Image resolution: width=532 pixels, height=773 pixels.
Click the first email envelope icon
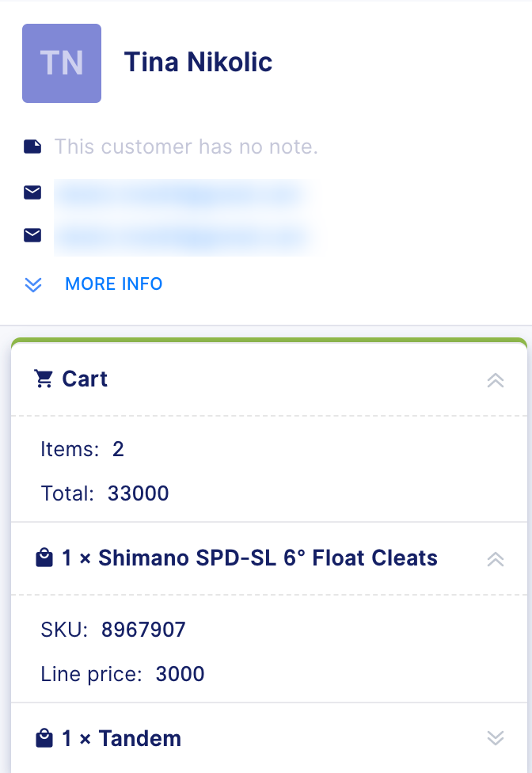point(32,192)
